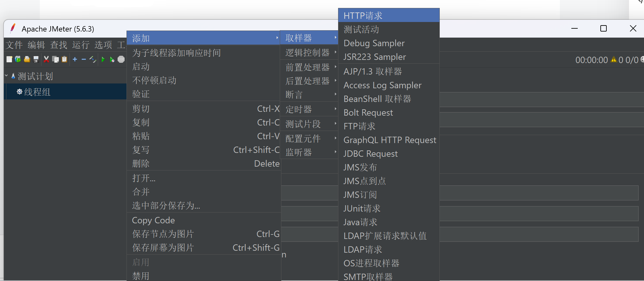Click the Open file folder icon
Image resolution: width=644 pixels, height=281 pixels.
[27, 59]
